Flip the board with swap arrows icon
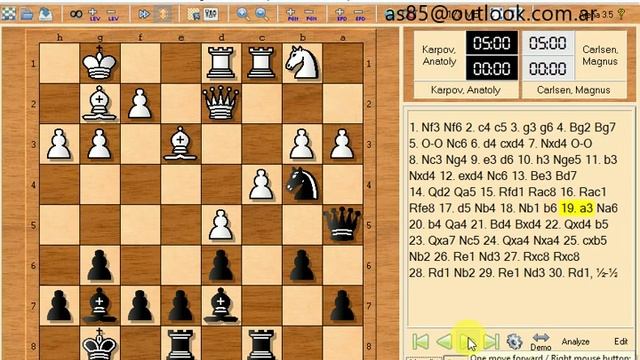The width and height of the screenshot is (640, 360). tap(163, 14)
